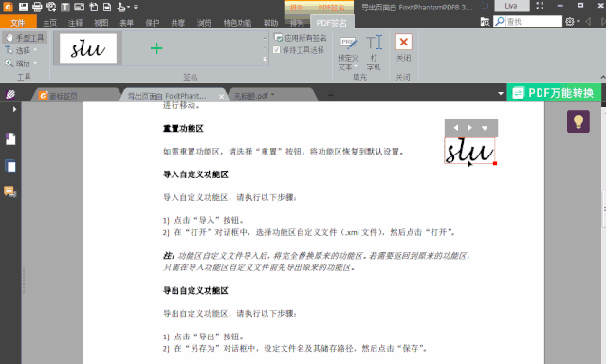
Task: Switch to the 共享 share tab
Action: (x=177, y=23)
